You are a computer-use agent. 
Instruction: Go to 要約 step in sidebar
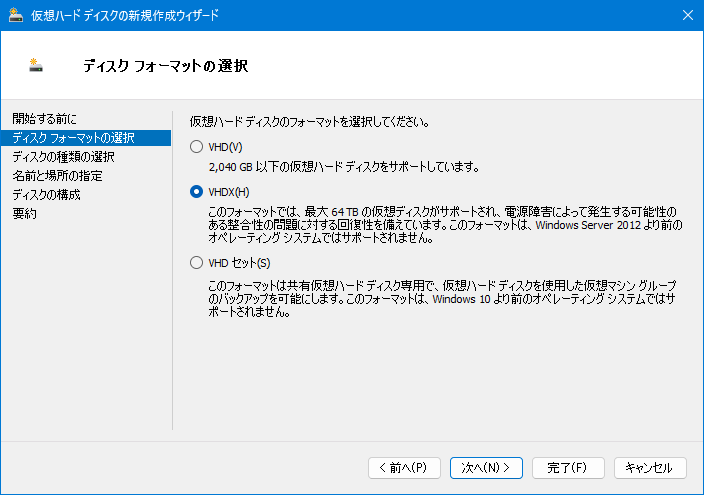point(24,213)
